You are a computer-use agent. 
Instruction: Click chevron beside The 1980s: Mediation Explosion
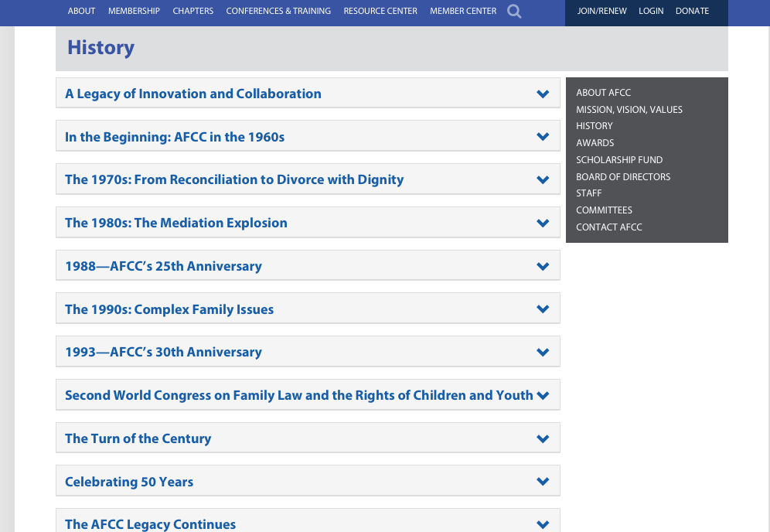[x=543, y=223]
